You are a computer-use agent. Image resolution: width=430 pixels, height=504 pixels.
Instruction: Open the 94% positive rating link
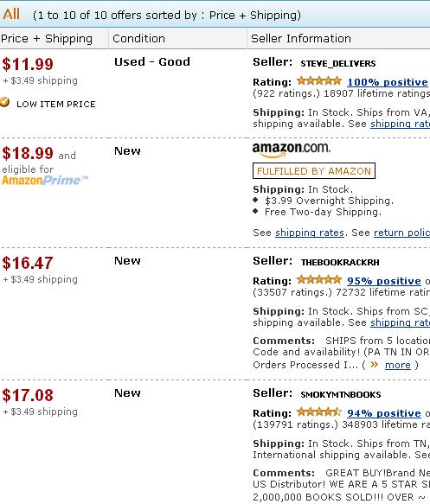(x=384, y=413)
